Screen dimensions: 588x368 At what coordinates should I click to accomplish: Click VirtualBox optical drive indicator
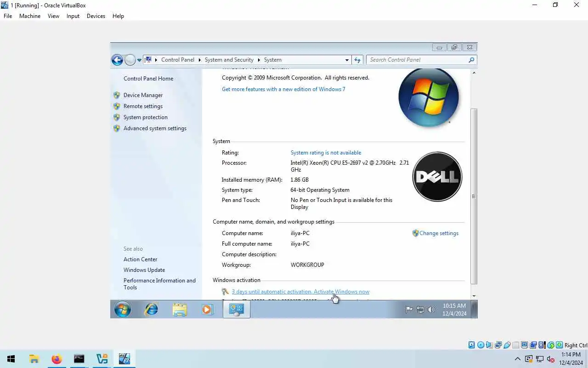coord(481,345)
